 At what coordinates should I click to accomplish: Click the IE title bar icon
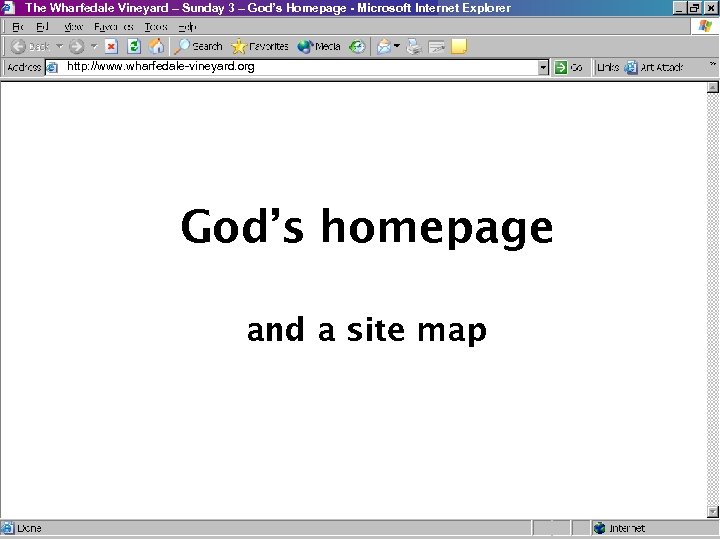pos(8,8)
